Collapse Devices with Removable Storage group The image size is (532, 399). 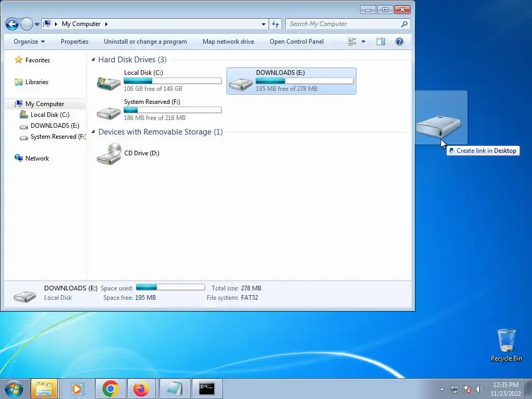coord(94,131)
